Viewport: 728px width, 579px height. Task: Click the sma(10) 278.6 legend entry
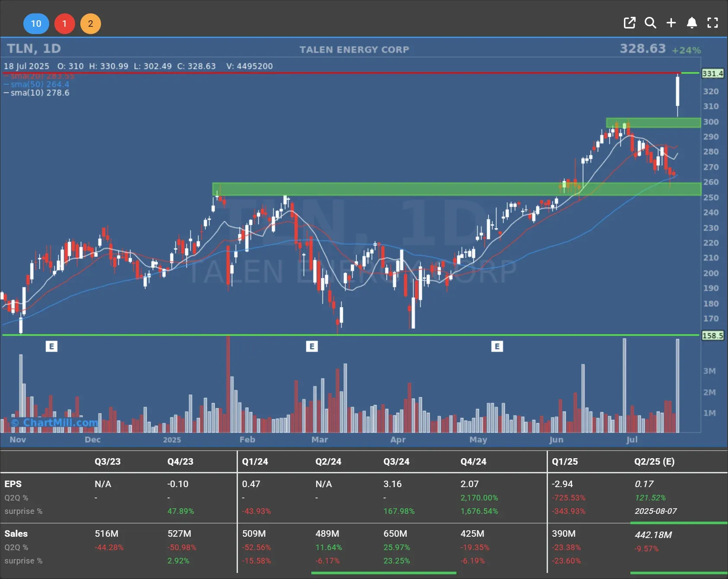[x=37, y=93]
